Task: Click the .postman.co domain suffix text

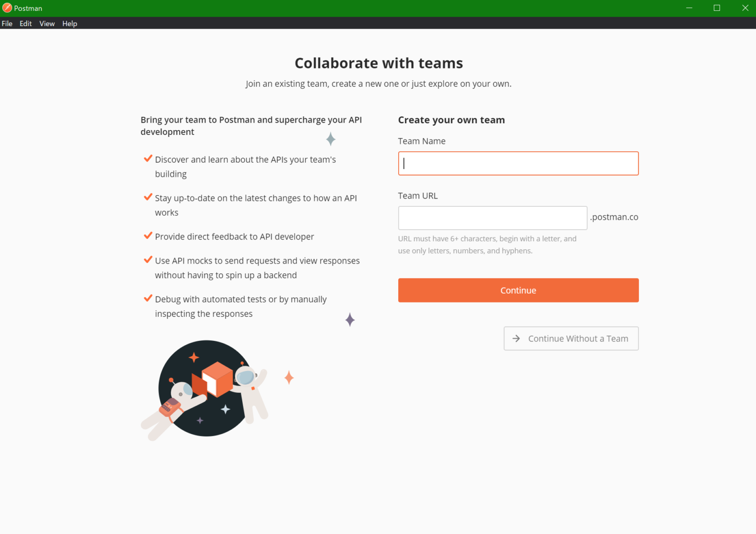Action: [614, 217]
